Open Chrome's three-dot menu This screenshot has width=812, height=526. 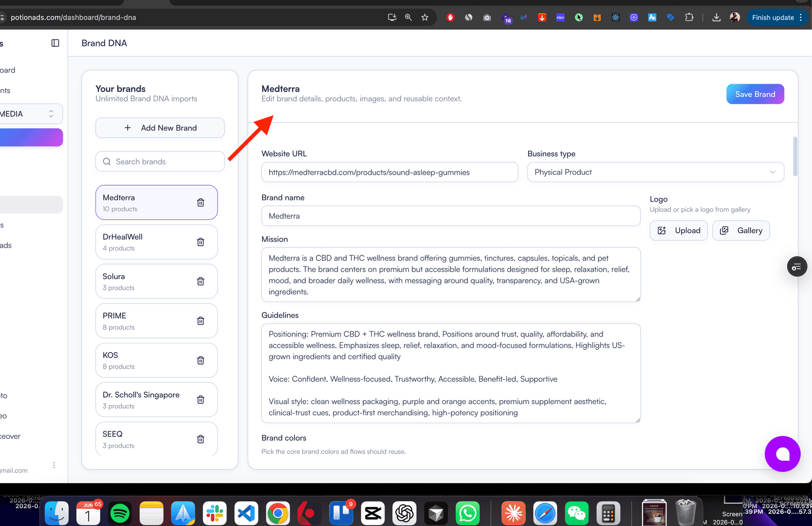point(801,18)
